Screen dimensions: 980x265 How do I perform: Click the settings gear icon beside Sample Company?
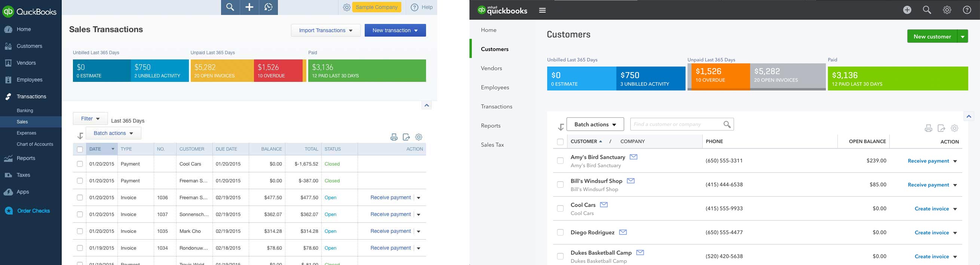pos(347,7)
